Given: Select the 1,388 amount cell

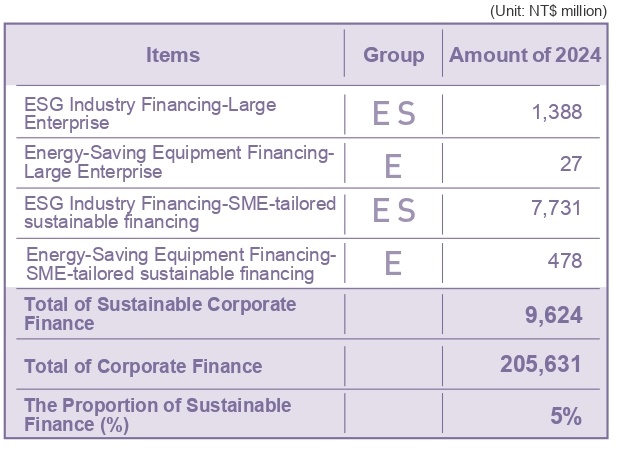Looking at the screenshot, I should [x=558, y=112].
